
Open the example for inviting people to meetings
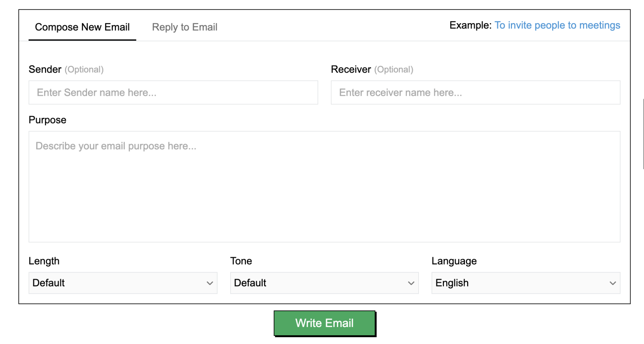[557, 25]
